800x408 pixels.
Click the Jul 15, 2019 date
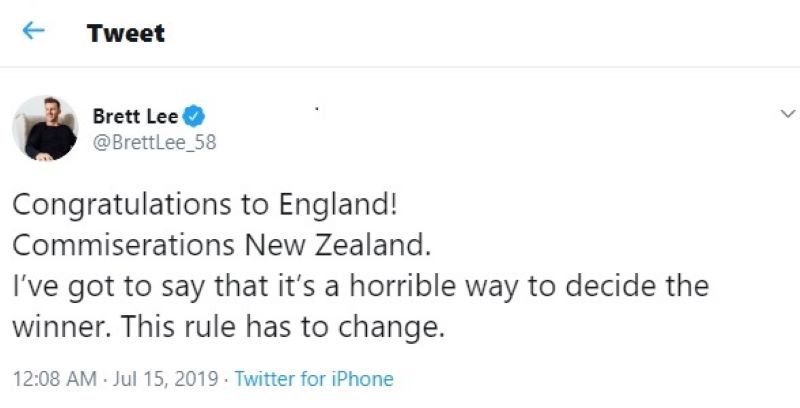pyautogui.click(x=165, y=379)
